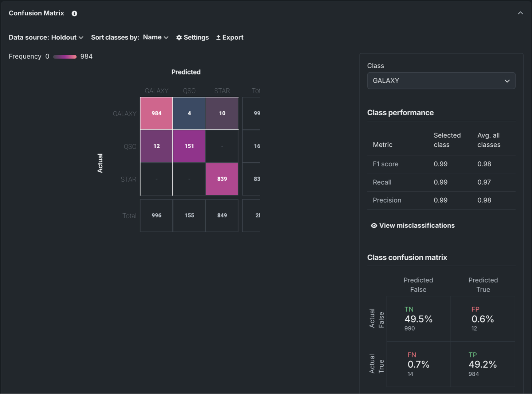The image size is (532, 394).
Task: Click the FN 0.7% confusion cell
Action: [x=418, y=364]
